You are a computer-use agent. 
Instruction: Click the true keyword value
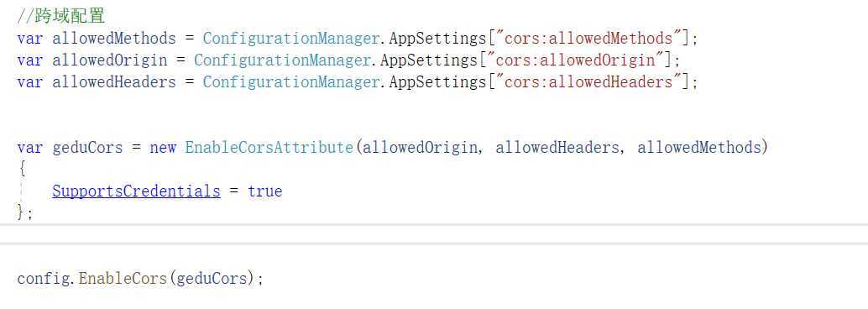(x=264, y=191)
